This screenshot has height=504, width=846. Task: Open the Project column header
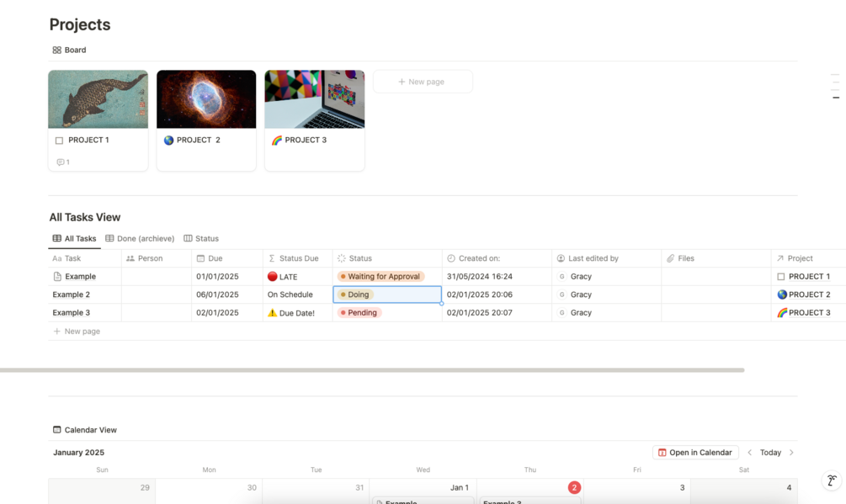809,259
